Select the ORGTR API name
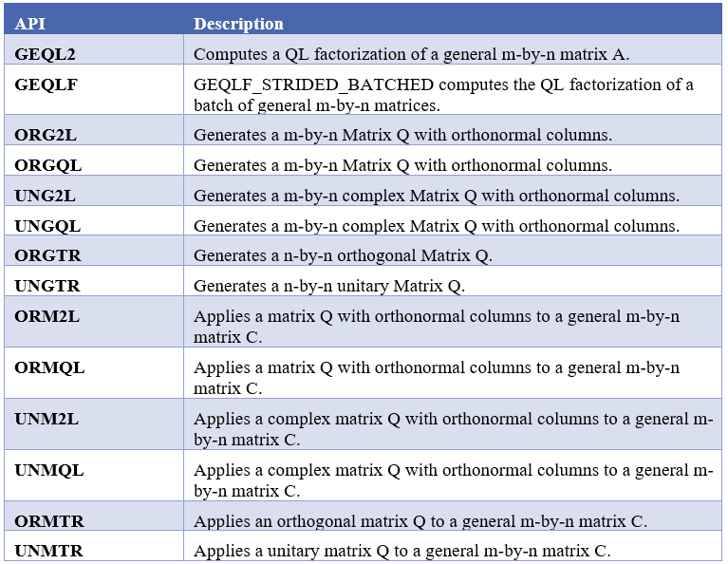 (x=47, y=255)
